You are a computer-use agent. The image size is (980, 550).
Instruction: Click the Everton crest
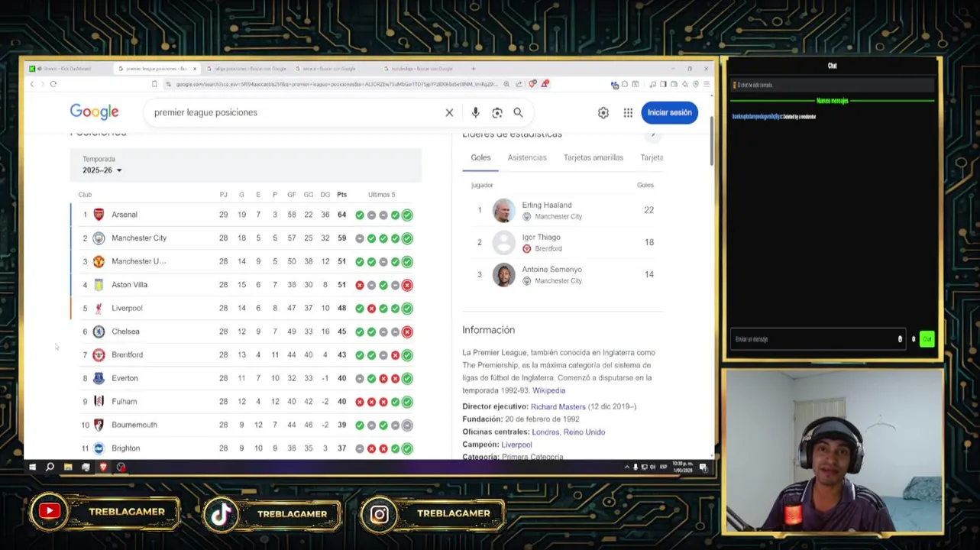[x=99, y=378]
